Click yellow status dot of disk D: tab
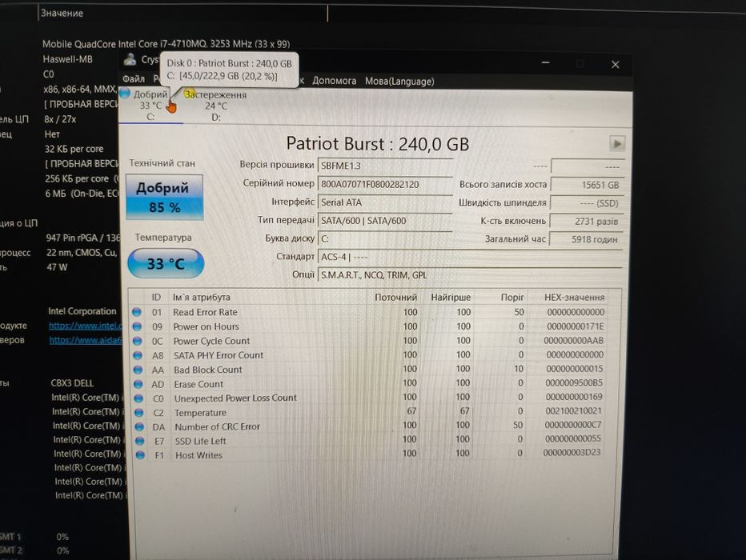Viewport: 746px width, 560px height. 189,94
